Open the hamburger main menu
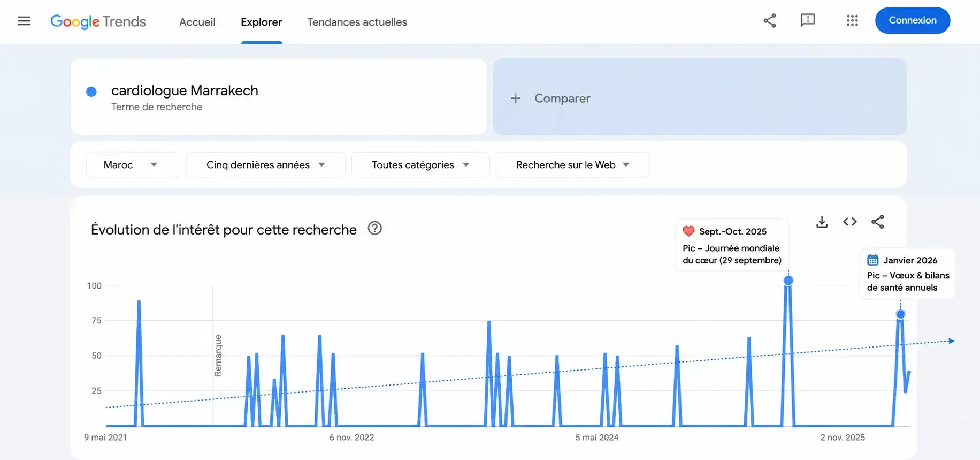The width and height of the screenshot is (980, 460). coord(24,21)
